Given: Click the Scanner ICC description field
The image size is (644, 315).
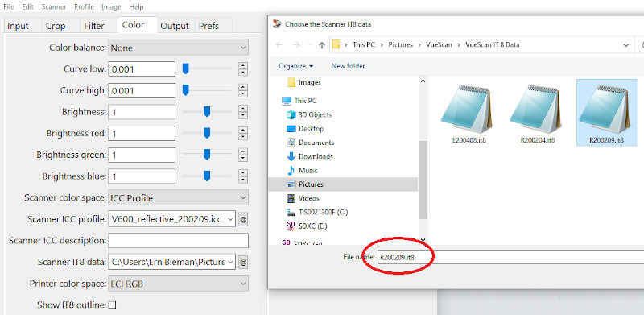Looking at the screenshot, I should coord(178,241).
